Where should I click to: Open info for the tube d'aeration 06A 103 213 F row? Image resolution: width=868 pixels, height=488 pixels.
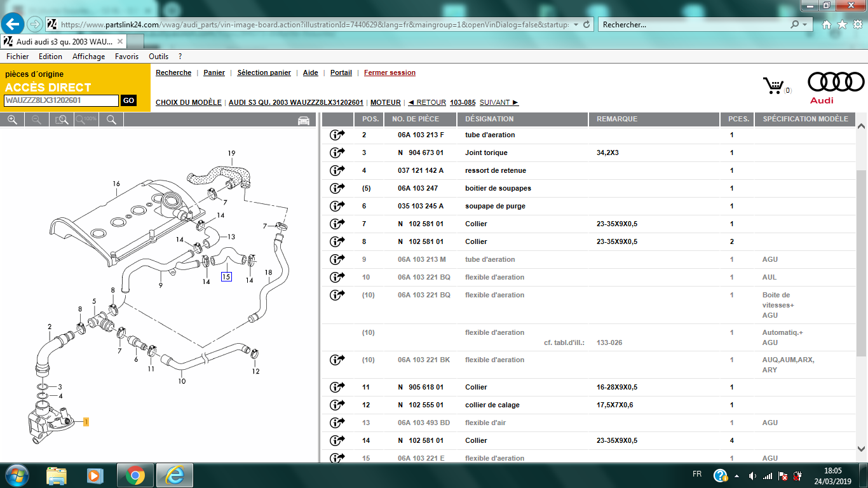pyautogui.click(x=337, y=135)
